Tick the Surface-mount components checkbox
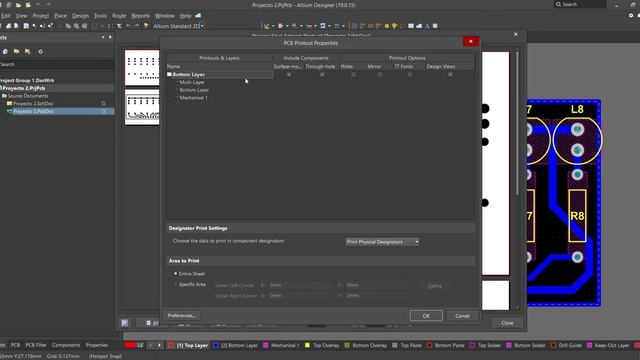The image size is (640, 360). tap(289, 75)
